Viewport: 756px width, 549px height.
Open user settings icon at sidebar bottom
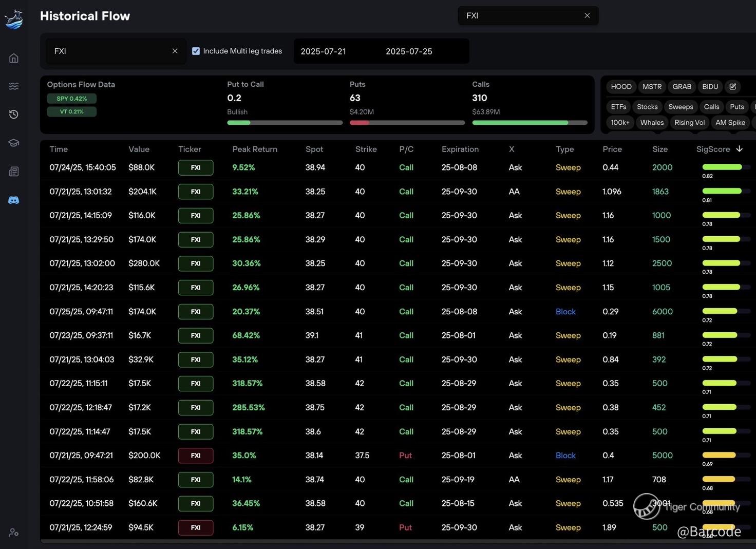coord(14,533)
